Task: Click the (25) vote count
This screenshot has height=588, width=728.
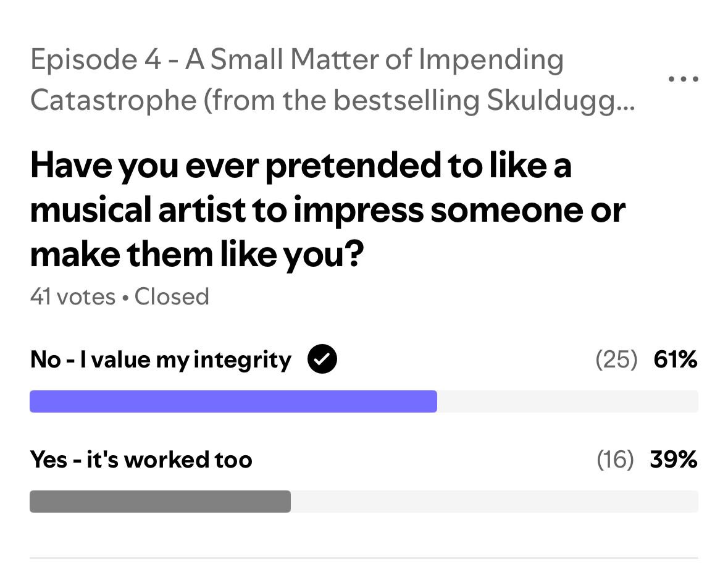Action: click(x=617, y=359)
